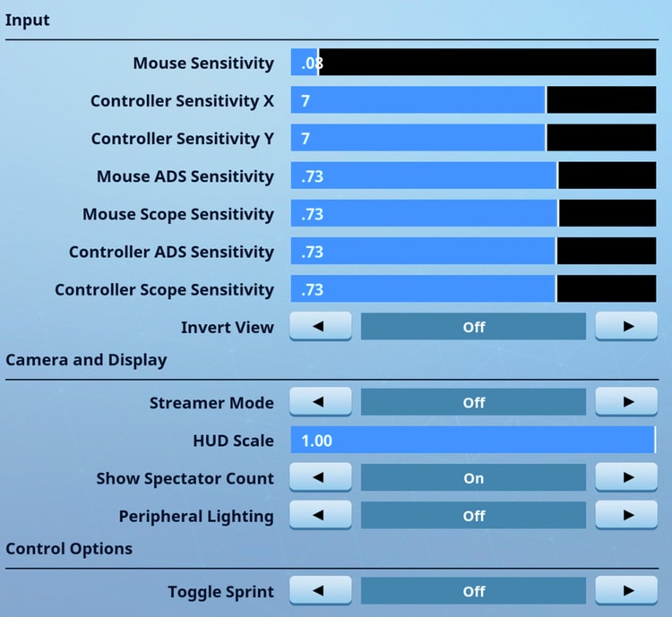
Task: Click left arrow for Show Spectator Count
Action: pos(321,478)
